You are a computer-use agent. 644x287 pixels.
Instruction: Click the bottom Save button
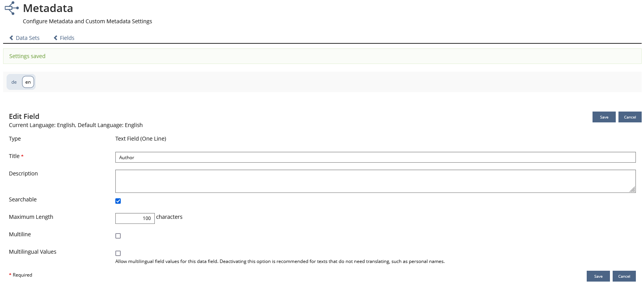click(598, 276)
